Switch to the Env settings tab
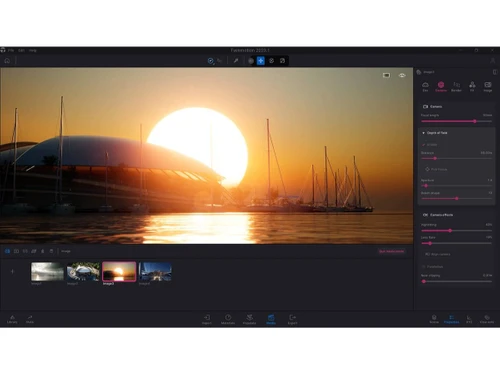500x375 pixels. click(425, 86)
